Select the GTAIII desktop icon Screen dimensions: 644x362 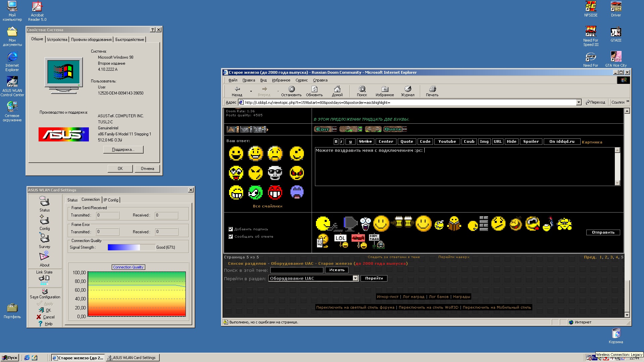click(x=616, y=35)
